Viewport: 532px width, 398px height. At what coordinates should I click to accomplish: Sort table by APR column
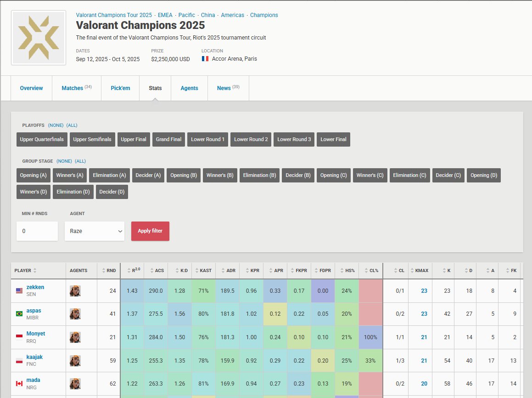(x=276, y=271)
